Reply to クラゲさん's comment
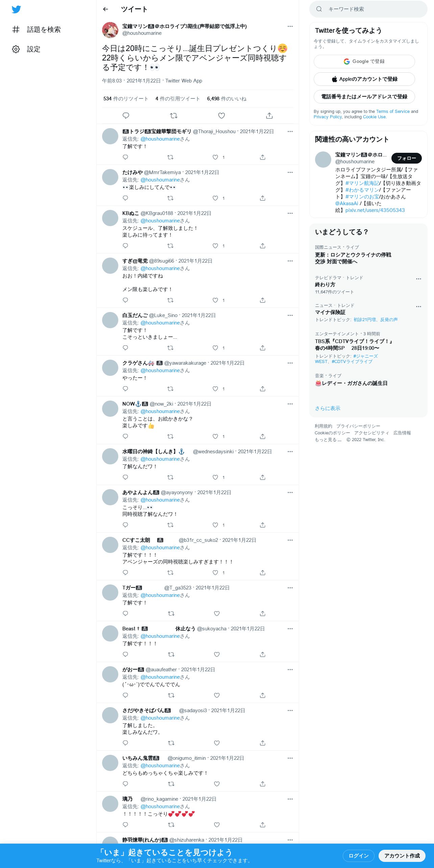 pyautogui.click(x=125, y=389)
